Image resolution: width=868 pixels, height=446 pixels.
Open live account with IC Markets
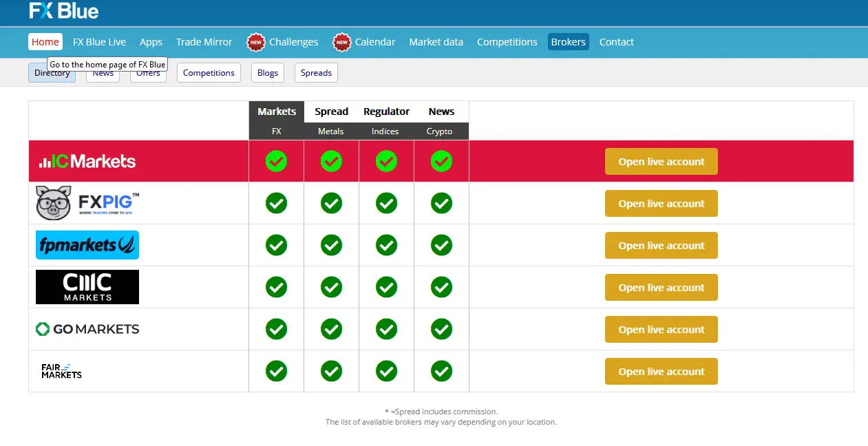tap(661, 162)
